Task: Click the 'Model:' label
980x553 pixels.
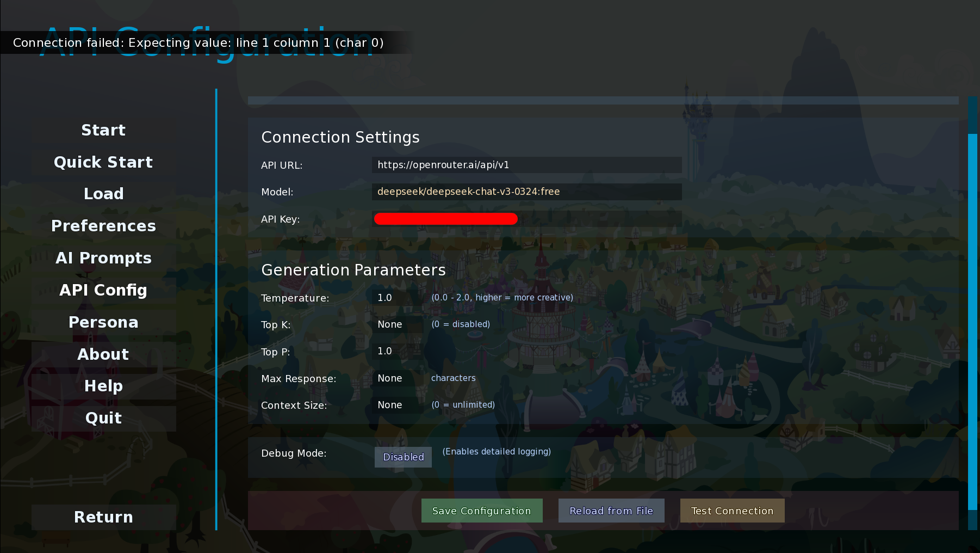Action: pos(277,192)
